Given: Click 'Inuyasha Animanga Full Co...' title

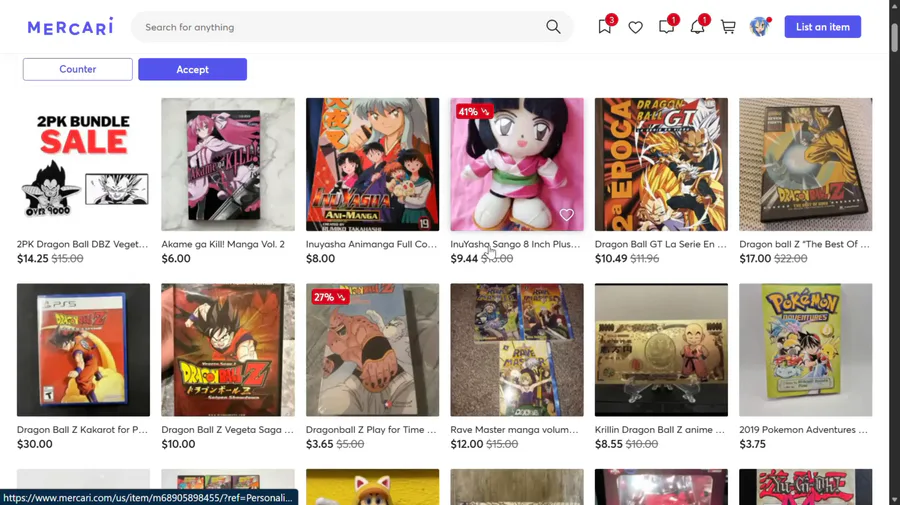Looking at the screenshot, I should [371, 244].
